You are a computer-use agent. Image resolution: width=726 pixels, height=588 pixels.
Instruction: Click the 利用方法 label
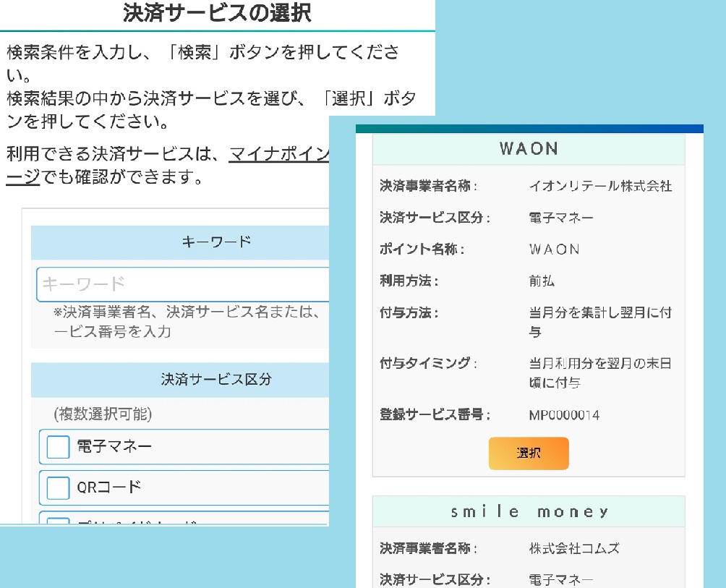[x=409, y=281]
